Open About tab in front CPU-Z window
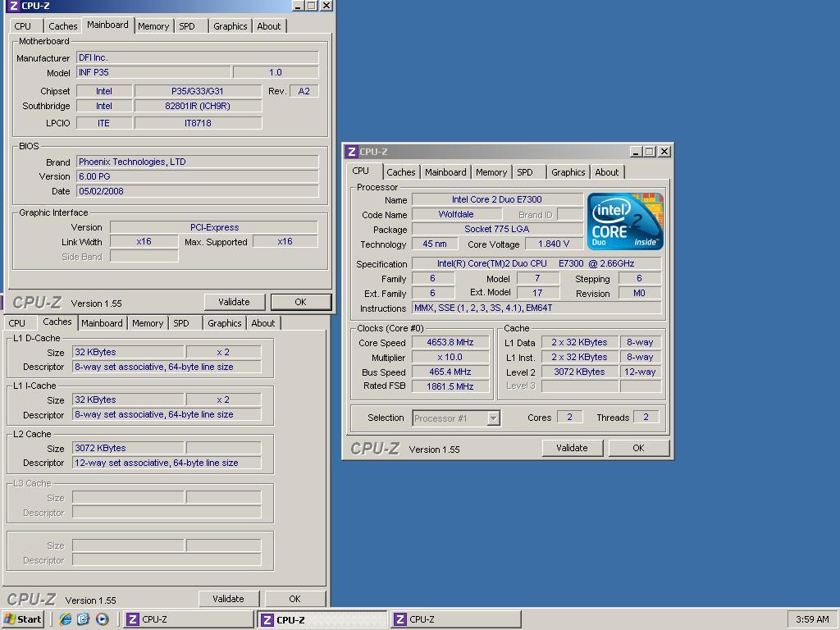840x630 pixels. 606,172
